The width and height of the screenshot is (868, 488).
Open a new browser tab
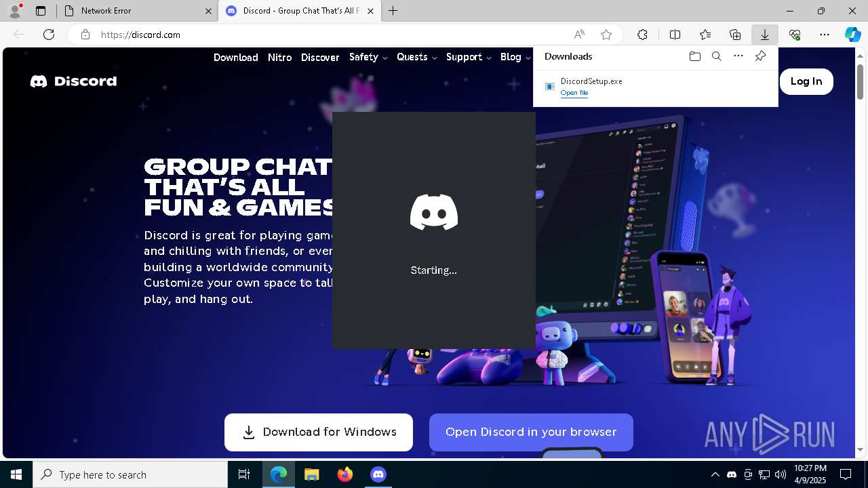click(393, 11)
